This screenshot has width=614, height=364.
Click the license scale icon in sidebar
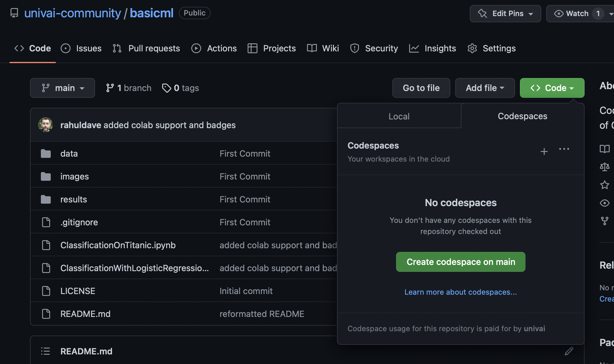point(604,167)
